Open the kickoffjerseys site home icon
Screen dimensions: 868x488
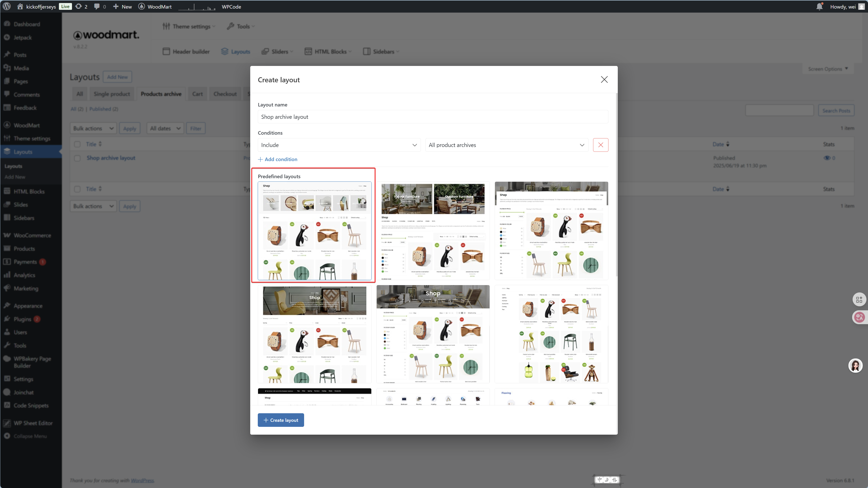point(20,6)
